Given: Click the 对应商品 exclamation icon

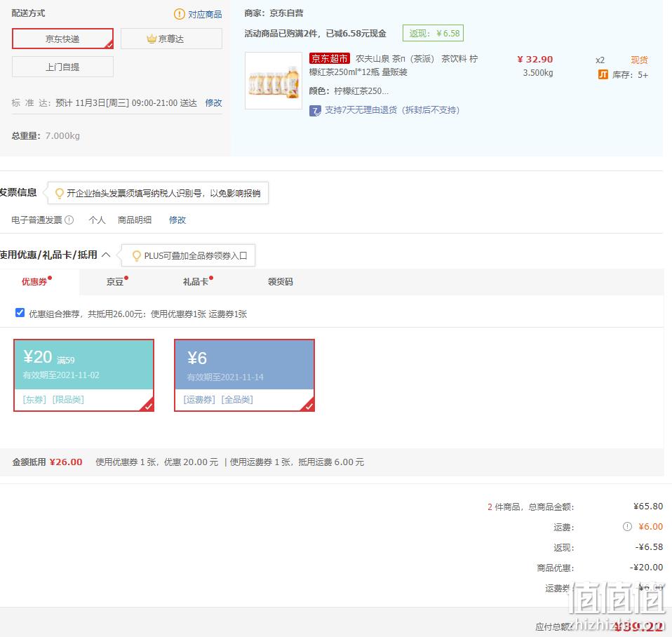Looking at the screenshot, I should point(179,14).
